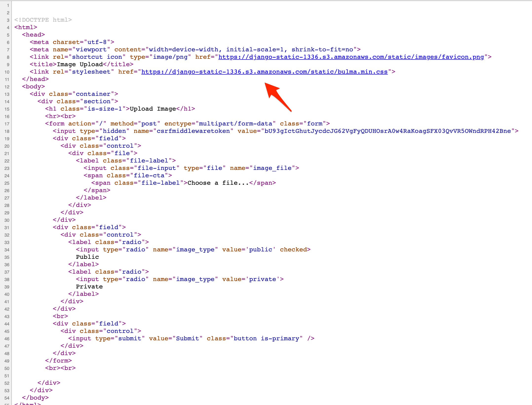This screenshot has height=405, width=532.
Task: Click the 'Choose a file...' span text
Action: click(x=217, y=183)
